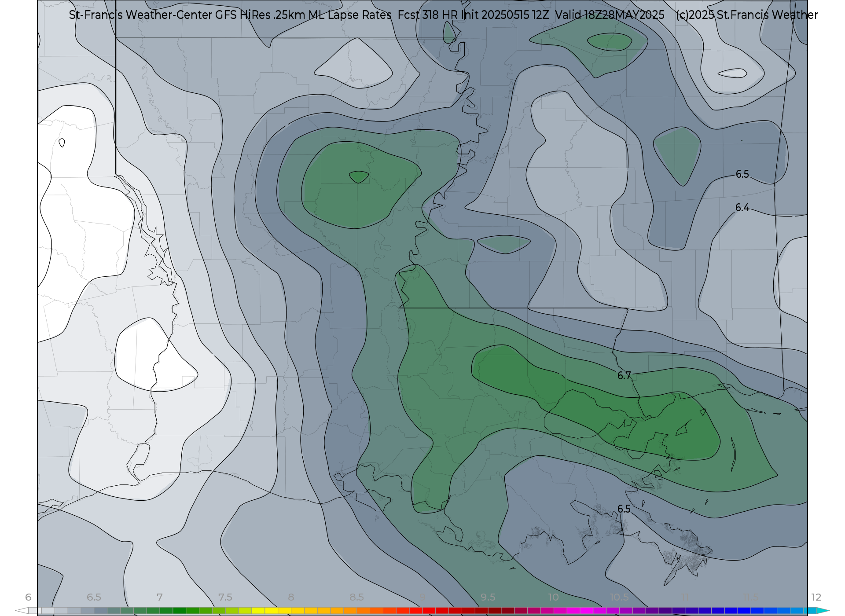
Task: Click the colorbar tick label 12
Action: [x=816, y=597]
